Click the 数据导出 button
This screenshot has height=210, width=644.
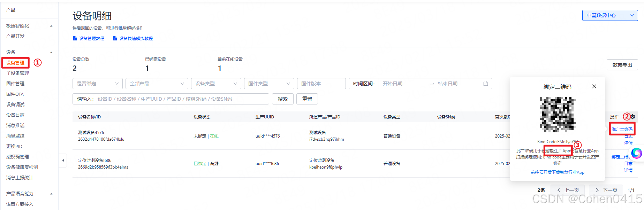click(x=622, y=65)
